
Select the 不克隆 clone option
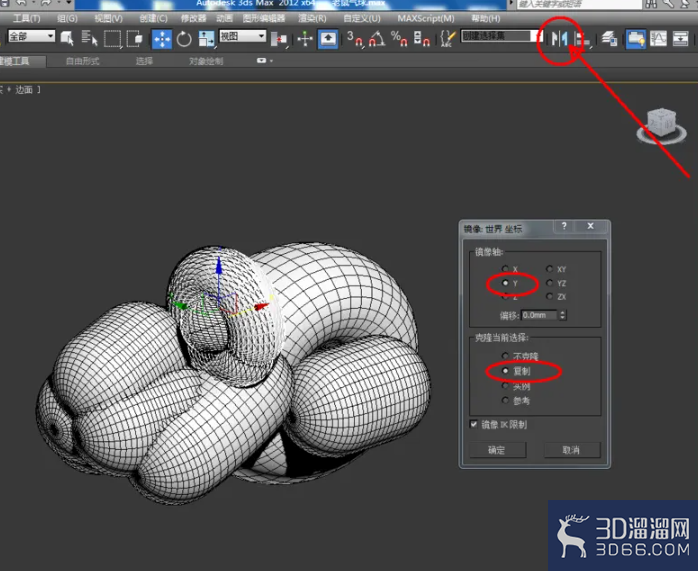[505, 356]
